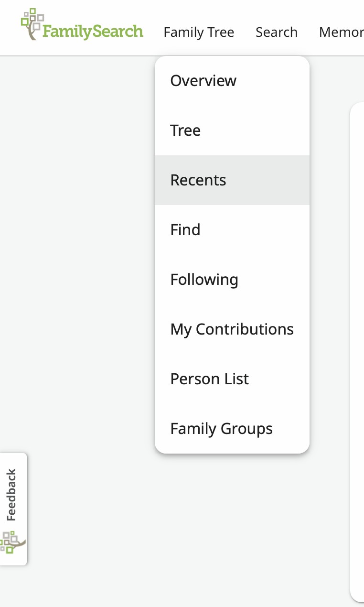
Task: Click the FamilySearch tree logo icon
Action: tap(32, 23)
